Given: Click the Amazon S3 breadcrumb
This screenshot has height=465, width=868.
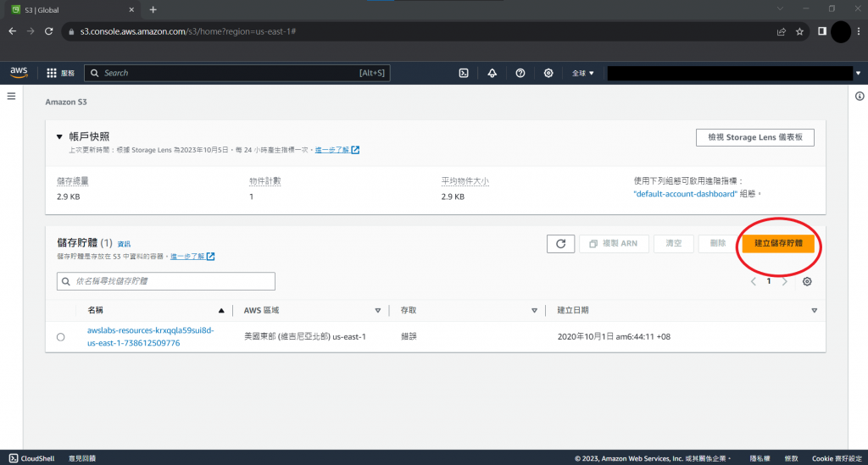Looking at the screenshot, I should tap(66, 102).
